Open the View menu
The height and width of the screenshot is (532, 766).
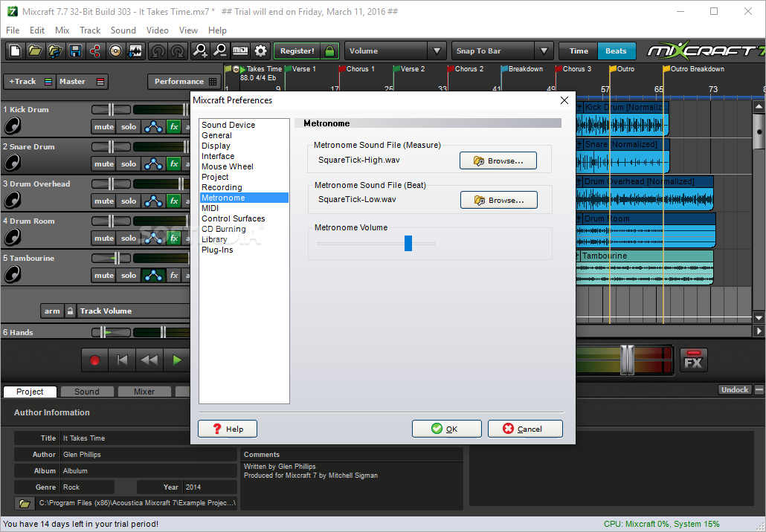[188, 30]
